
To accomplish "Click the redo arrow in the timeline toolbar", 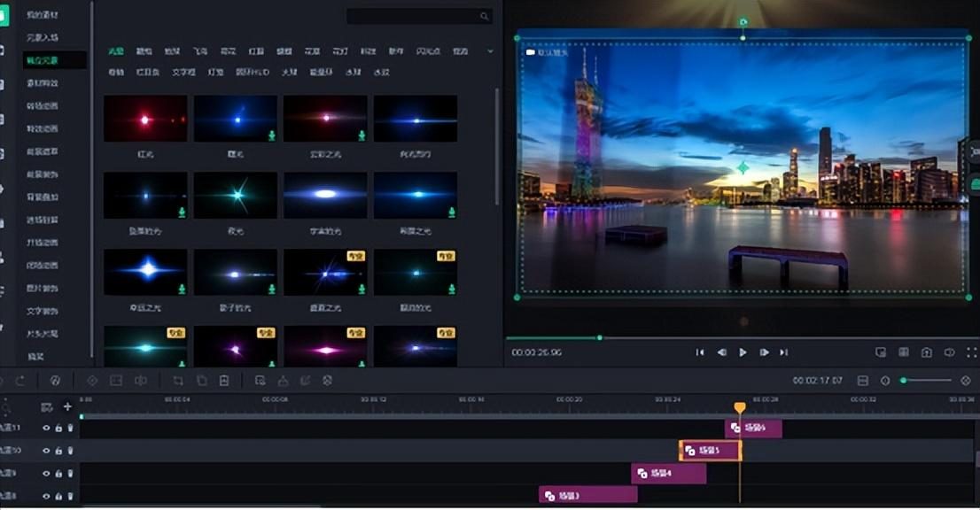I will [20, 380].
